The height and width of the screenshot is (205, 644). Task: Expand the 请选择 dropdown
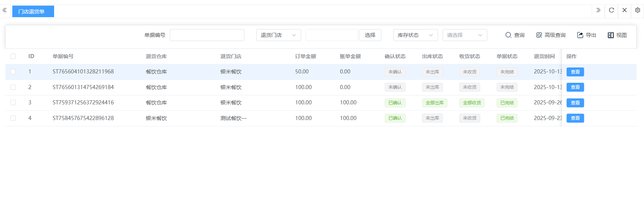click(465, 35)
